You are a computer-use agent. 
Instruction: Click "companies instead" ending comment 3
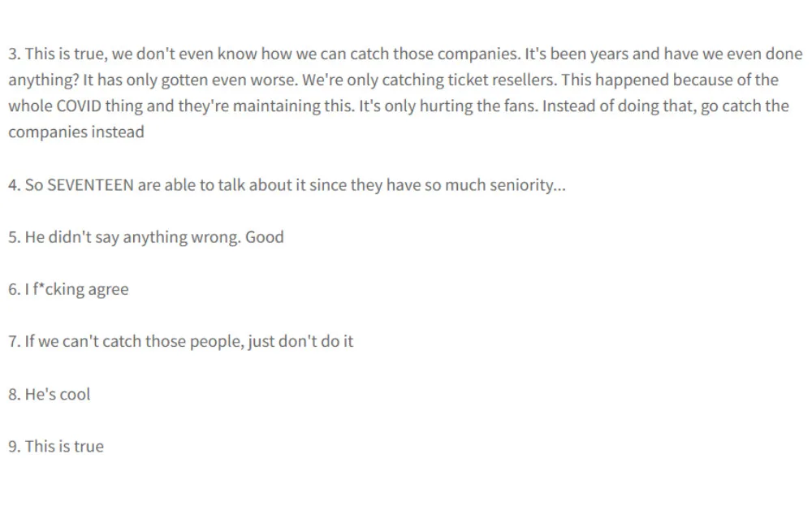(x=76, y=132)
